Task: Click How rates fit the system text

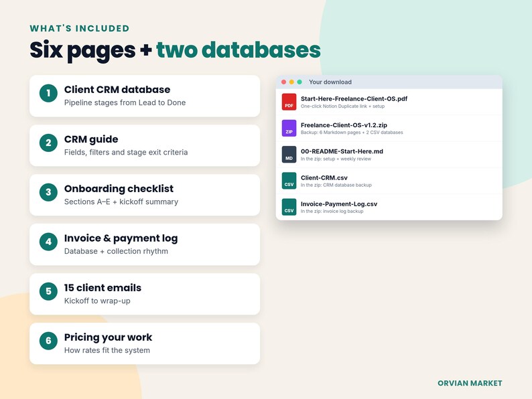Action: point(107,350)
